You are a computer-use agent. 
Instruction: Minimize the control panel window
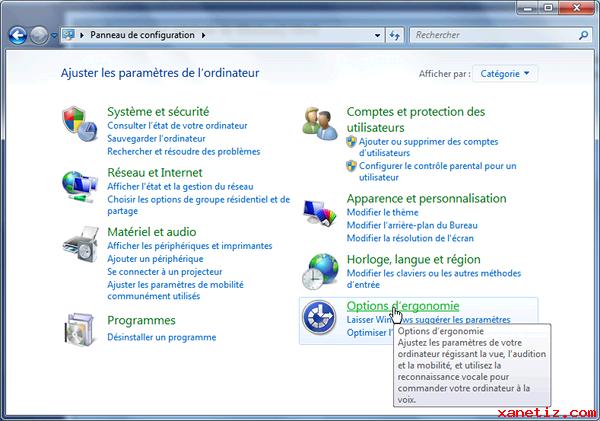click(x=528, y=8)
